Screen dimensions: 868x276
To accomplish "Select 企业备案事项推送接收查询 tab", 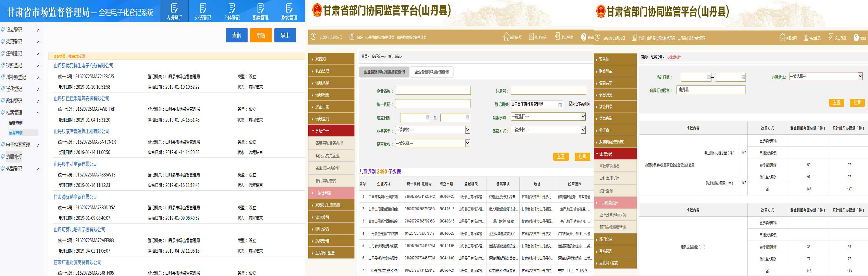I will pyautogui.click(x=384, y=72).
